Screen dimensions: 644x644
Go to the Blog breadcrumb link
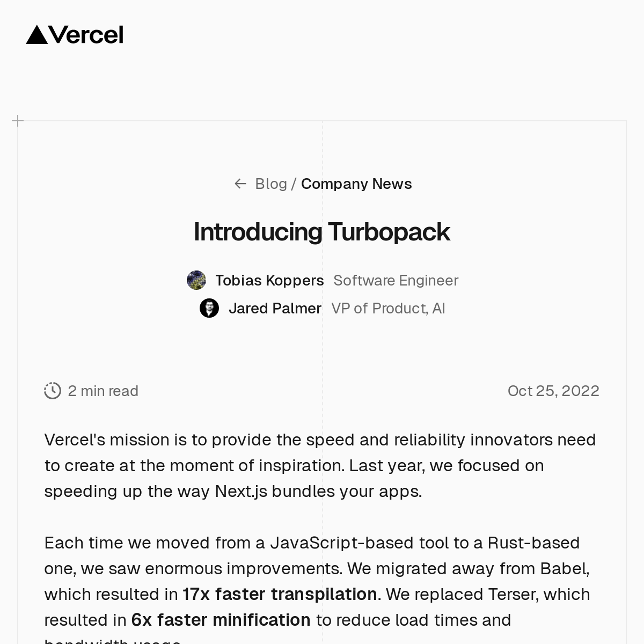pyautogui.click(x=271, y=184)
